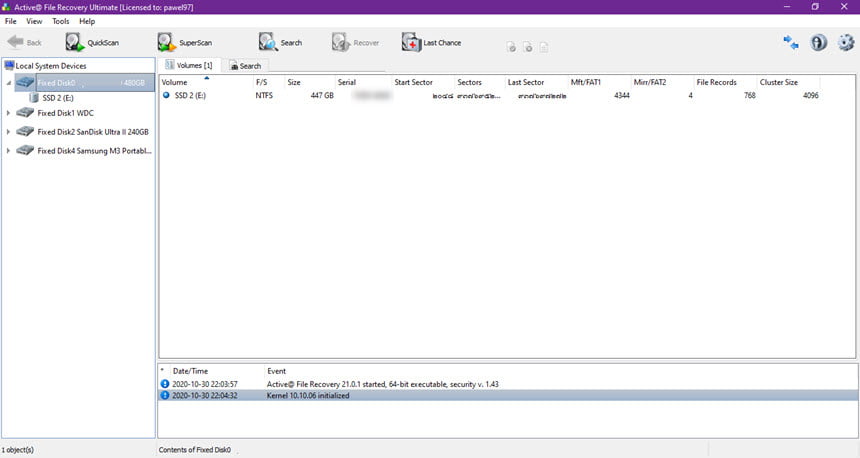This screenshot has height=458, width=860.
Task: Click the blue double-arrow icon
Action: [x=790, y=42]
